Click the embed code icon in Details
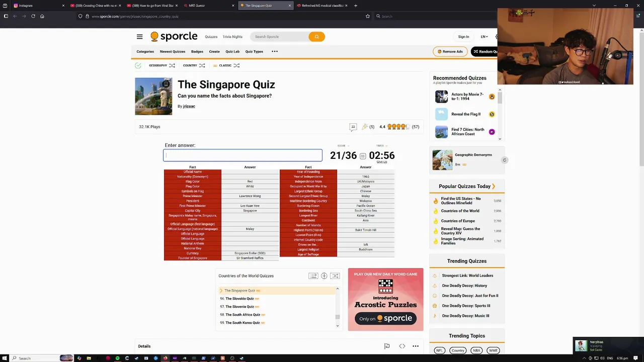Image resolution: width=644 pixels, height=362 pixels. [x=402, y=346]
